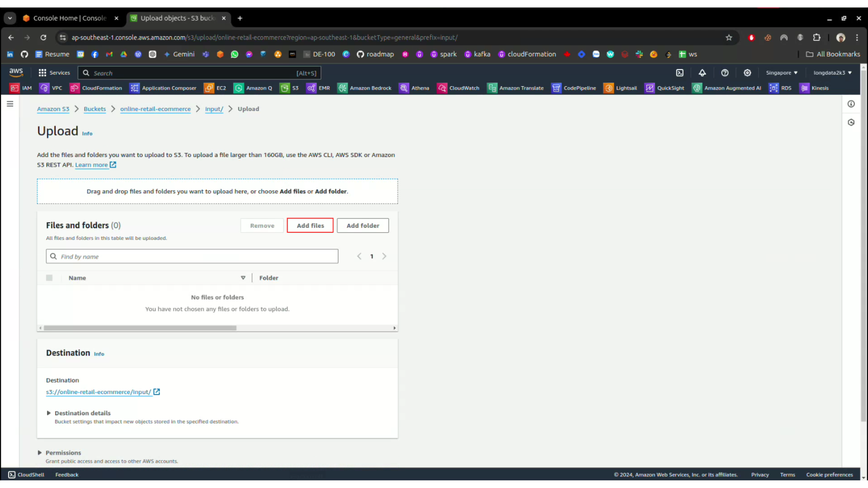Go to Buckets breadcrumb
Viewport: 868px width, 488px height.
(x=94, y=109)
